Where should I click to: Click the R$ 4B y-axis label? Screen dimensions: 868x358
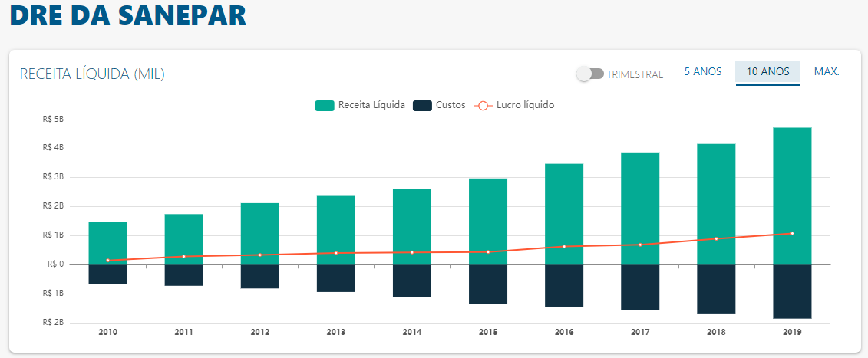[53, 148]
